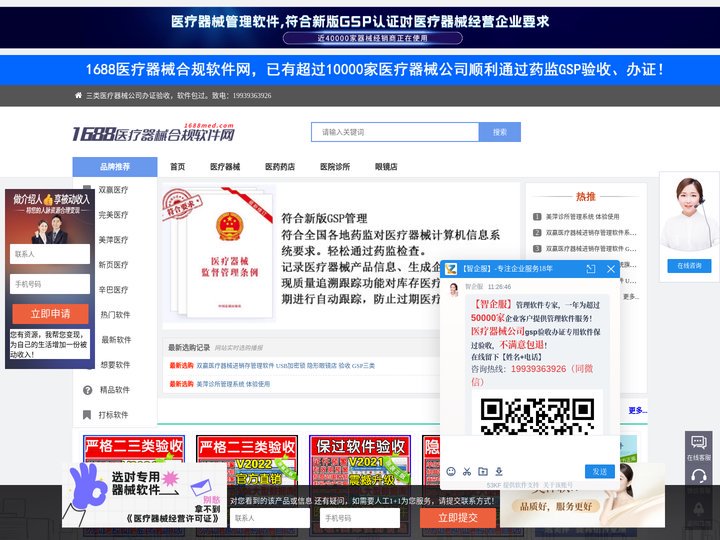
Task: Click the 智企服 logo in chat header
Action: point(451,269)
